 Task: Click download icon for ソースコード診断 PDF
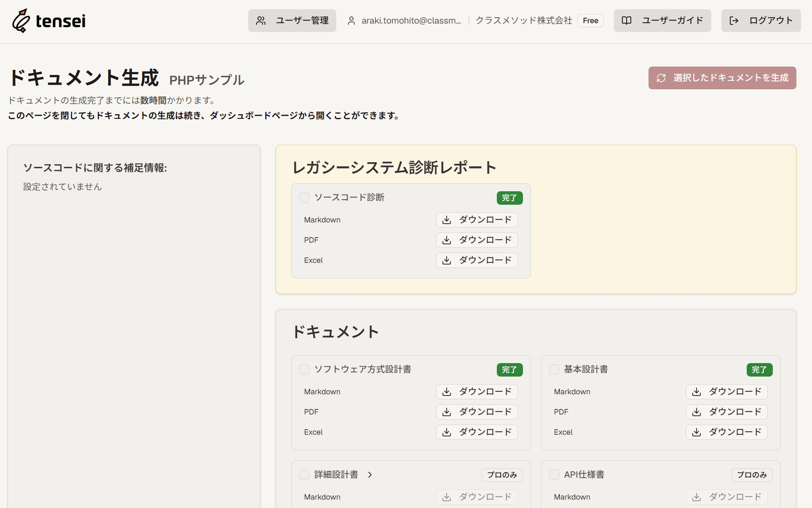pos(447,240)
